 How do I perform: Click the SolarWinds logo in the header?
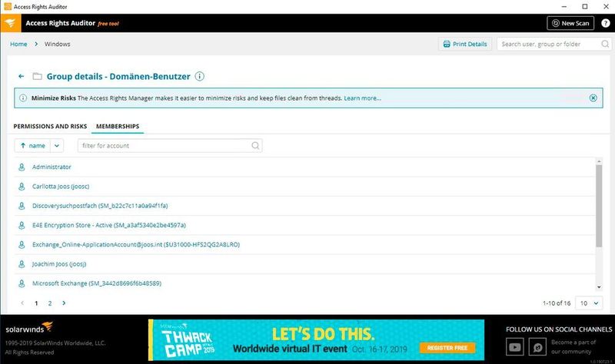pos(11,23)
